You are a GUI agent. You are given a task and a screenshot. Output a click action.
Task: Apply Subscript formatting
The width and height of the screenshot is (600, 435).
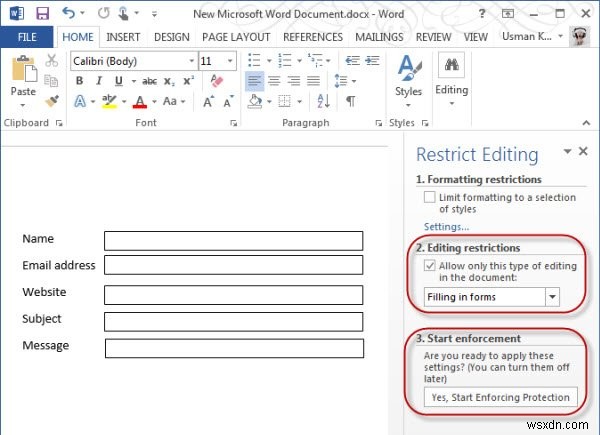coord(169,81)
